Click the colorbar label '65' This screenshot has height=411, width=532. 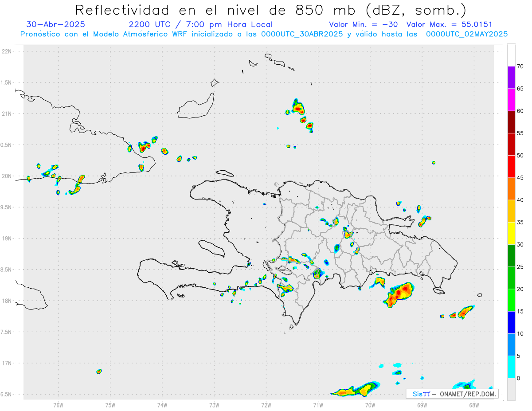tap(520, 89)
